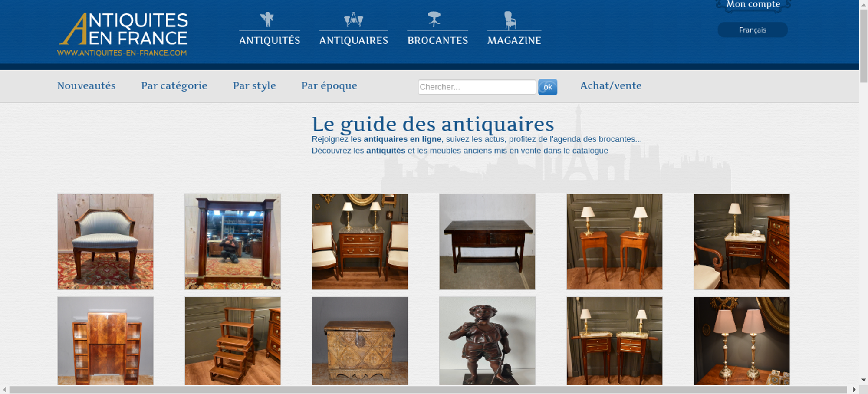Click the table icon above Brocantes

[x=434, y=19]
